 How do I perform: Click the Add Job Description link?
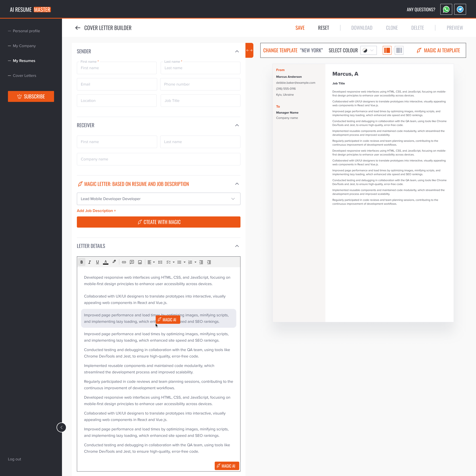[96, 211]
